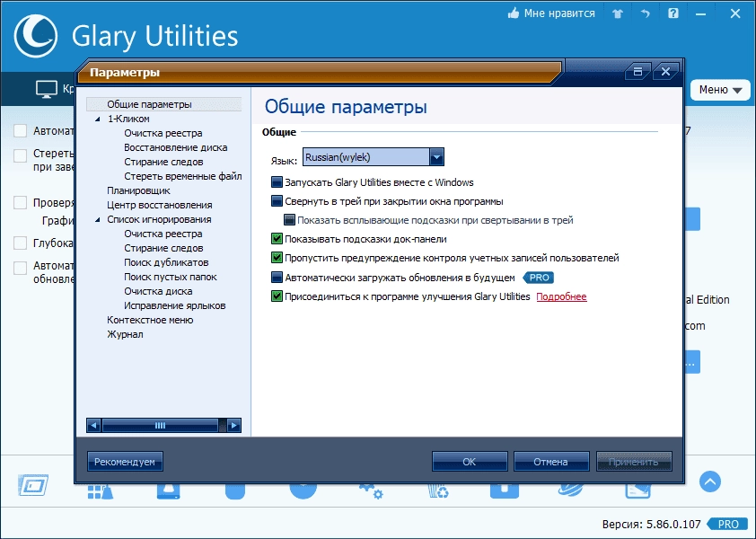The height and width of the screenshot is (539, 756).
Task: Open Стереть временные файл settings
Action: 183,176
